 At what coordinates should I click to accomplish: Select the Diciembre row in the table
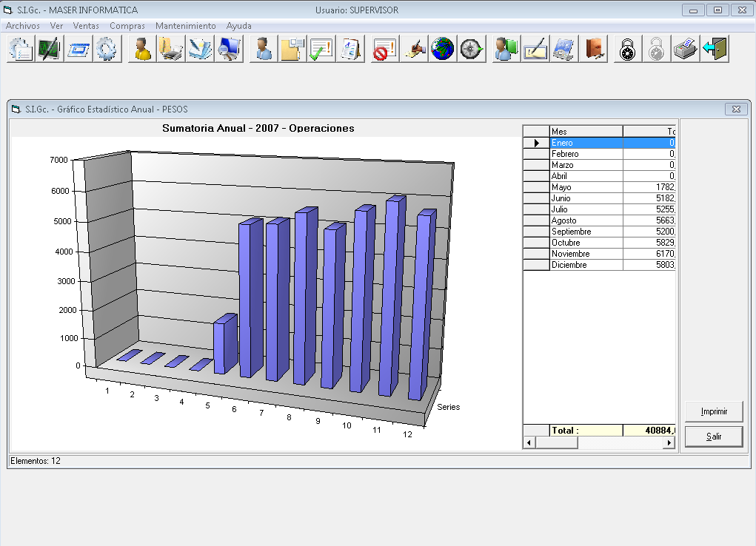click(x=599, y=265)
